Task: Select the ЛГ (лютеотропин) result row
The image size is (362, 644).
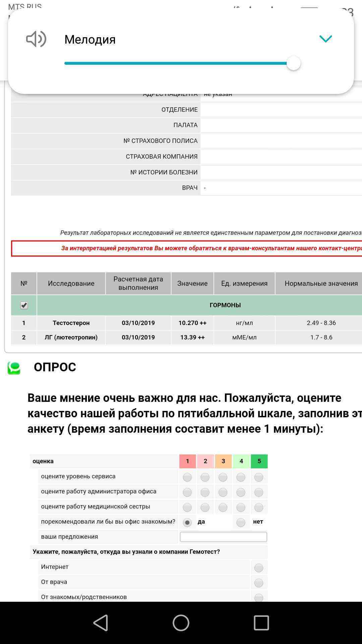Action: (x=71, y=337)
